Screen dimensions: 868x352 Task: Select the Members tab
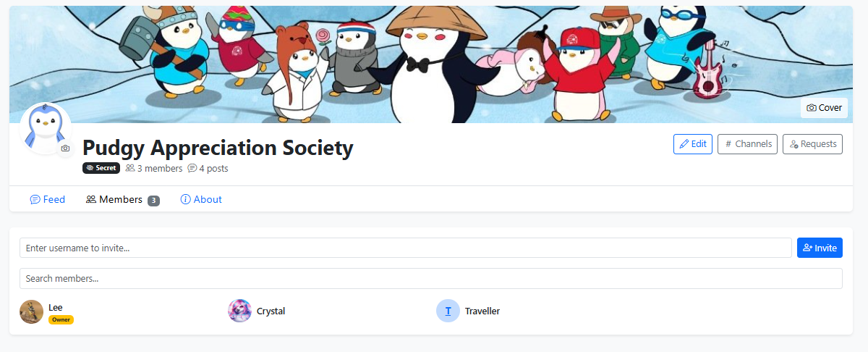click(122, 199)
